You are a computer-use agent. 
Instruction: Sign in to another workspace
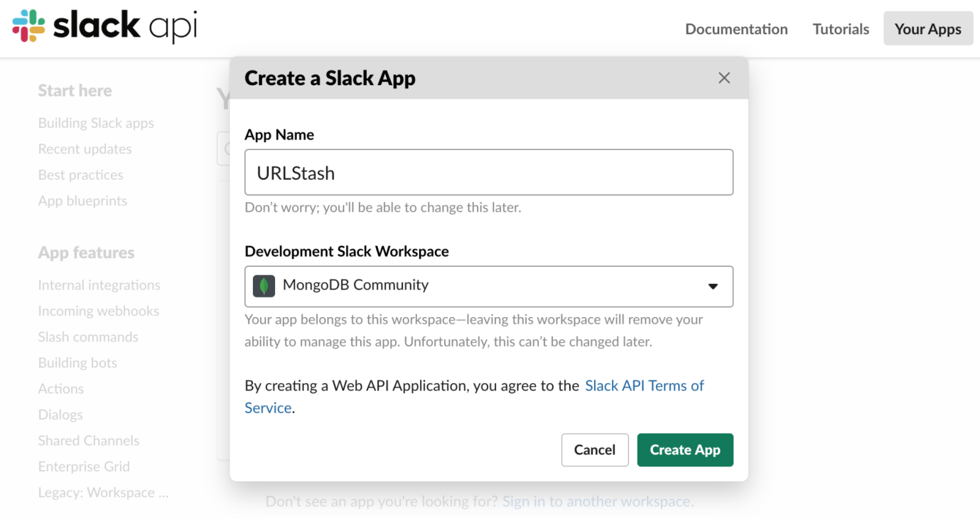click(597, 501)
